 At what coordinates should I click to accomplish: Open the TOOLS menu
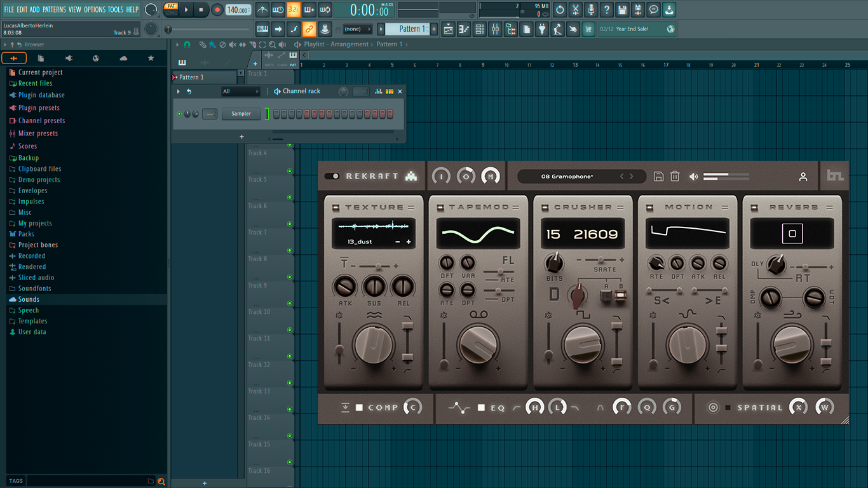point(116,10)
